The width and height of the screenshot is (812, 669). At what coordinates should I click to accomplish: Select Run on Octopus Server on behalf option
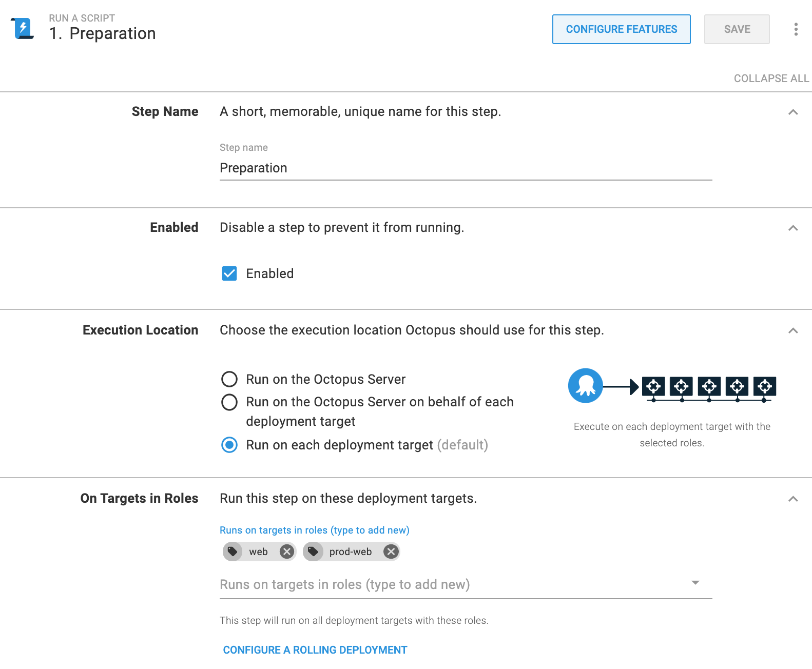click(229, 402)
